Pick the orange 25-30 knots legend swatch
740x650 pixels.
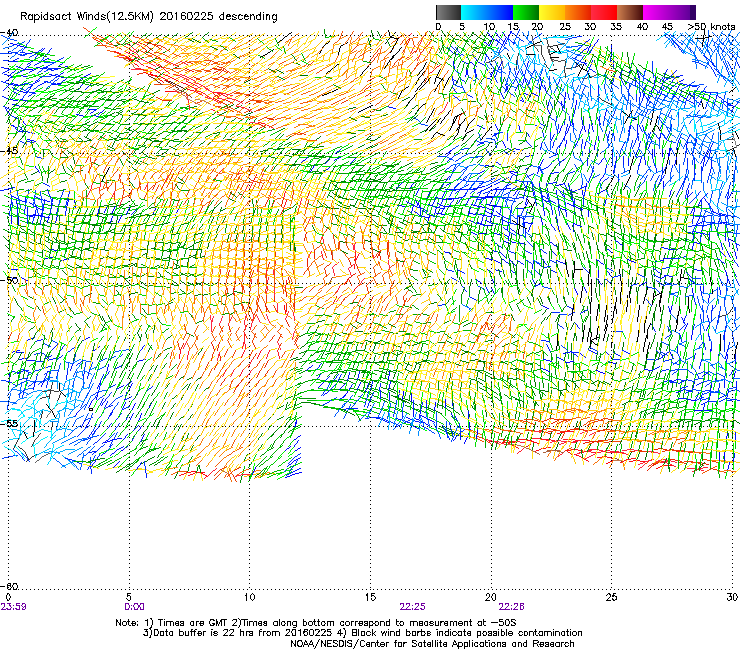pyautogui.click(x=578, y=12)
